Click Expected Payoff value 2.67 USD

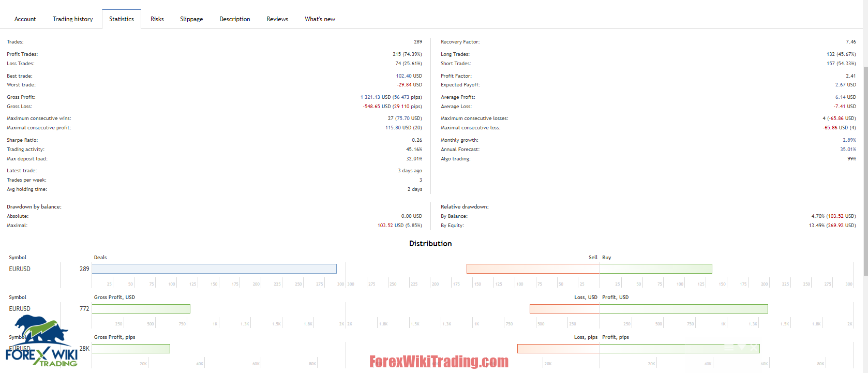[846, 85]
